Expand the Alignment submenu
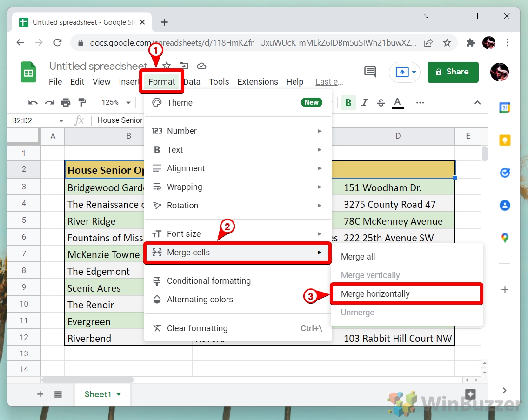528x420 pixels. click(238, 168)
